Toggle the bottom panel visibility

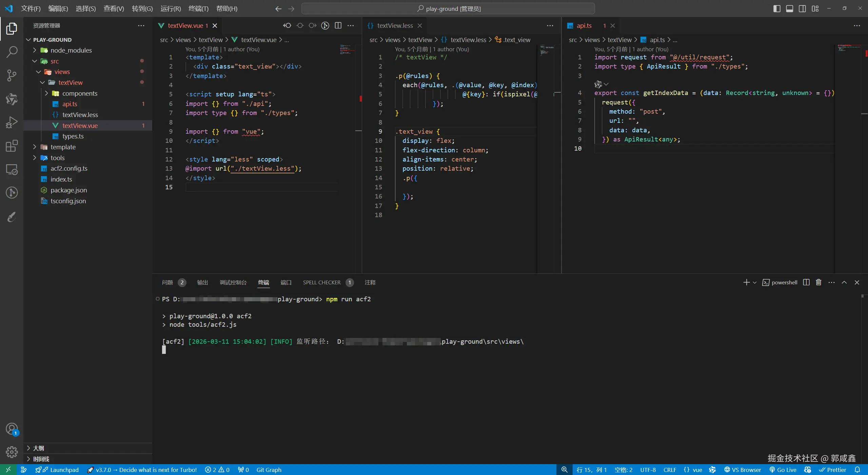(790, 8)
